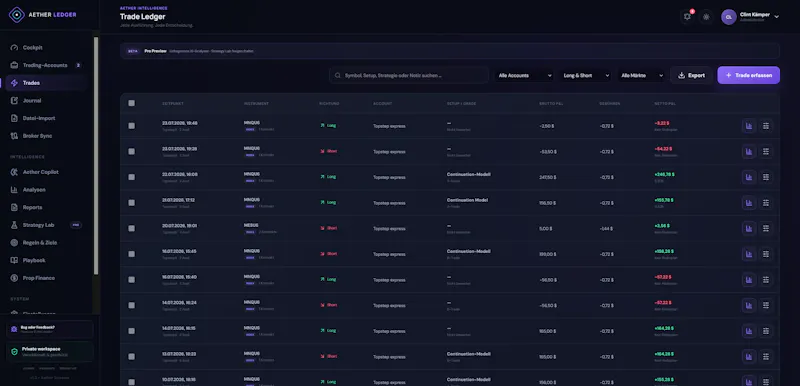
Task: Select the 22.07.2026 trade checkbox
Action: point(132,177)
